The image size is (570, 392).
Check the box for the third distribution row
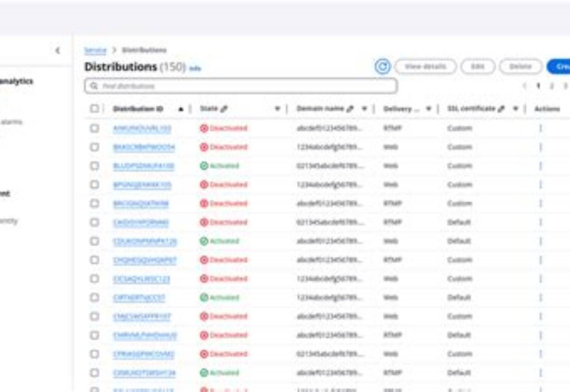coord(94,166)
